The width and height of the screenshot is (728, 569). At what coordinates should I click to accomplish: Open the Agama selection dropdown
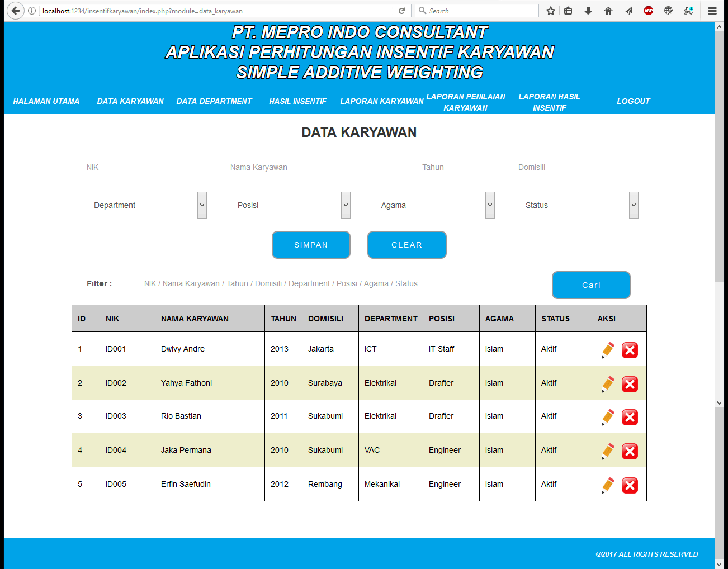coord(434,205)
